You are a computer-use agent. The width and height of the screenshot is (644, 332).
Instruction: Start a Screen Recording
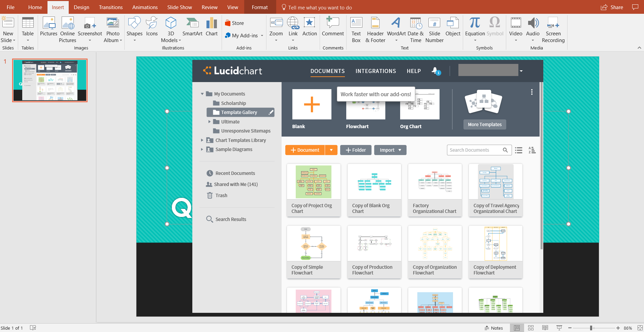553,30
